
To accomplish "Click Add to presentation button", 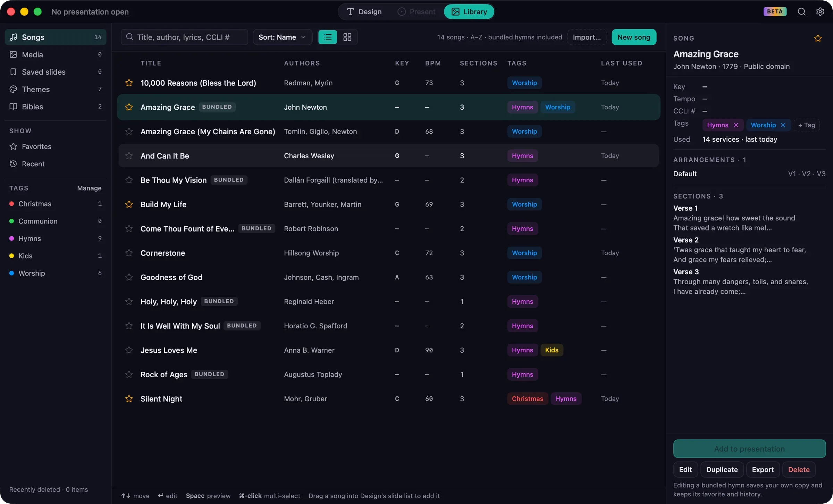I will [749, 449].
